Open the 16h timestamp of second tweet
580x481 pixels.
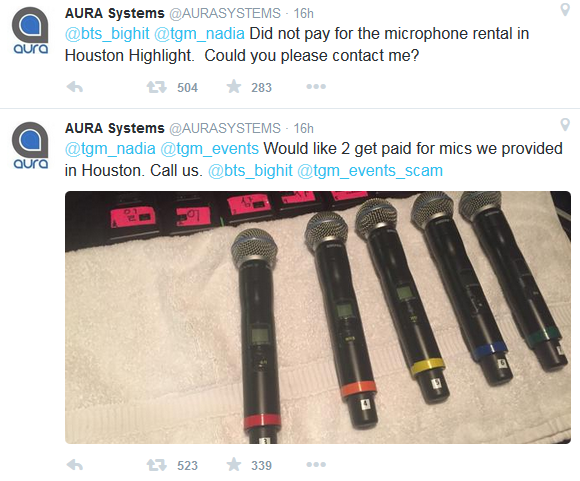(x=304, y=128)
